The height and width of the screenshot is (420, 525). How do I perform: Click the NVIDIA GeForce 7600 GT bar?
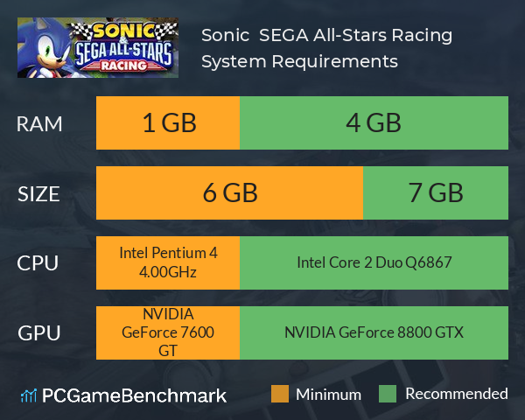(x=168, y=332)
